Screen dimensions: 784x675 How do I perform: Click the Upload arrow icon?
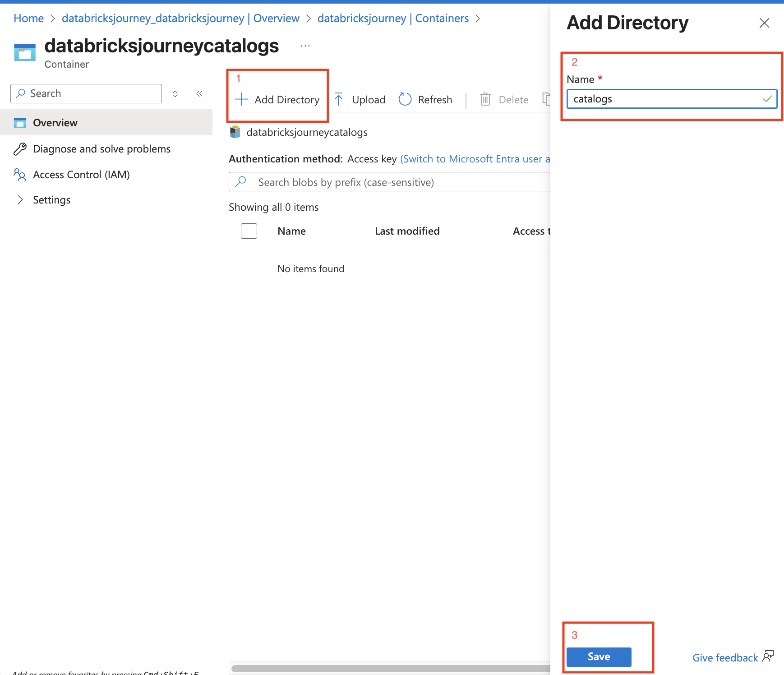click(339, 99)
